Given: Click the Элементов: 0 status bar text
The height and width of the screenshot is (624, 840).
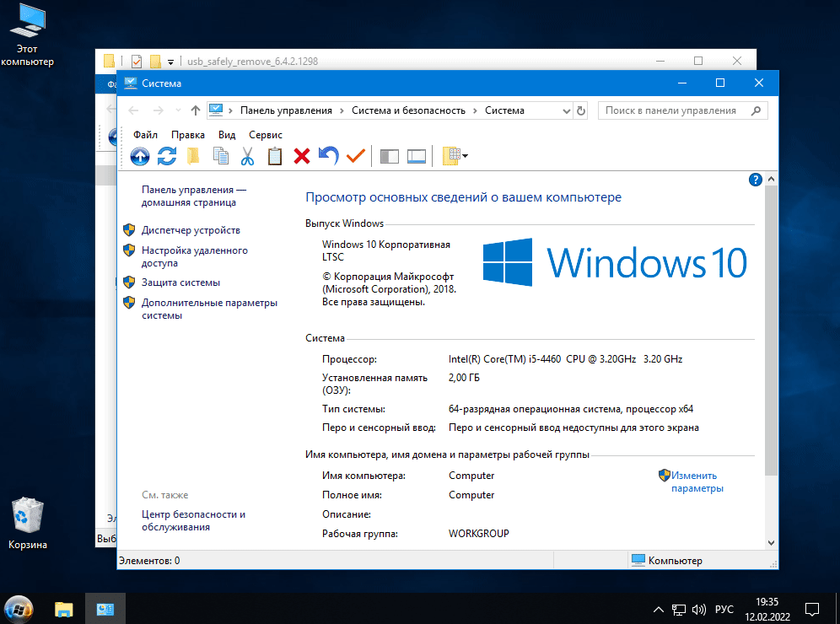Looking at the screenshot, I should pos(149,561).
